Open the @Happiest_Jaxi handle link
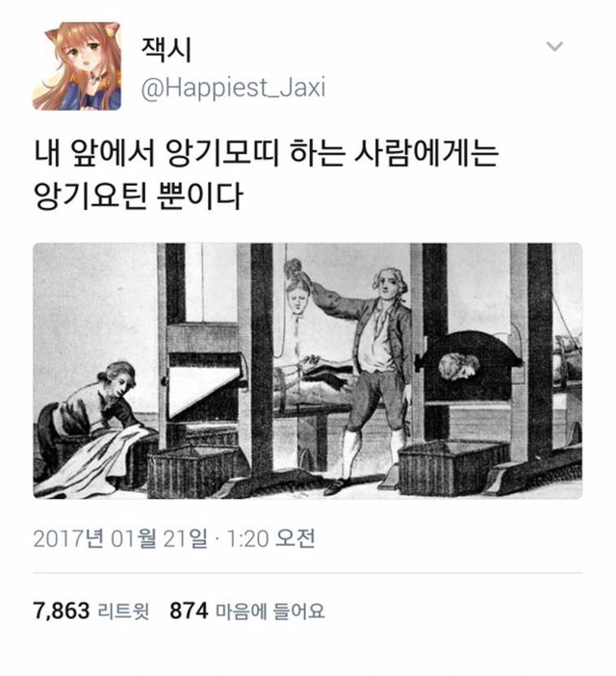 point(233,88)
